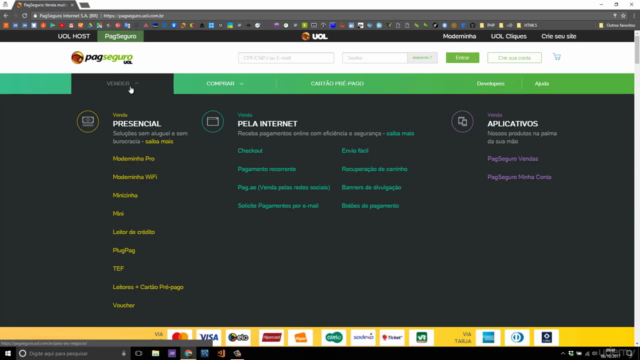The width and height of the screenshot is (640, 360).
Task: Click the Crie sua conta button
Action: click(x=514, y=58)
